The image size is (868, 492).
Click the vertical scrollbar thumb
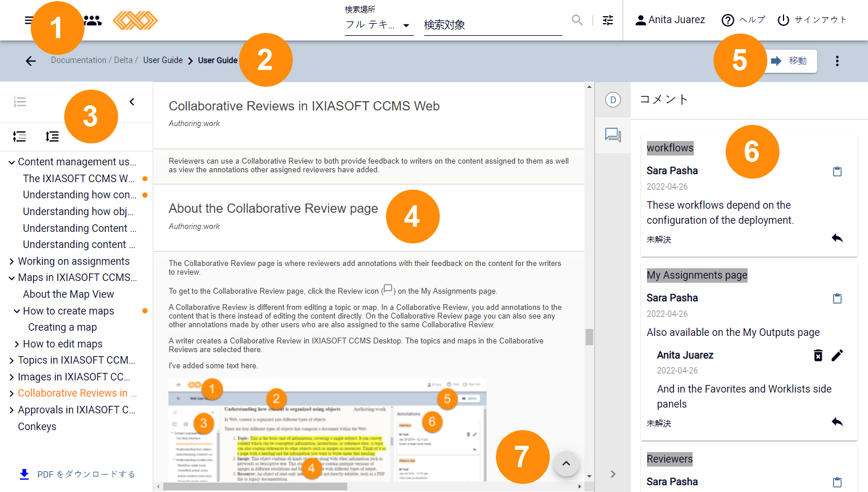[x=589, y=337]
